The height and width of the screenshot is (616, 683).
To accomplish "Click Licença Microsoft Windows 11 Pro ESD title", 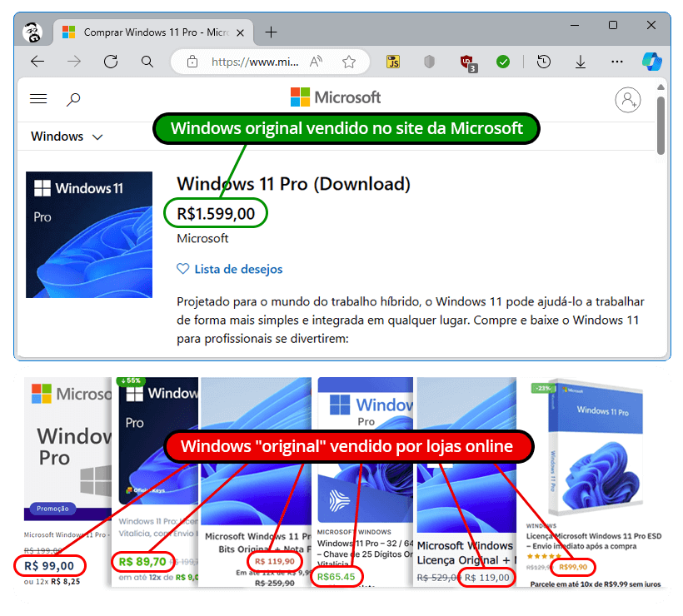I will tap(594, 541).
